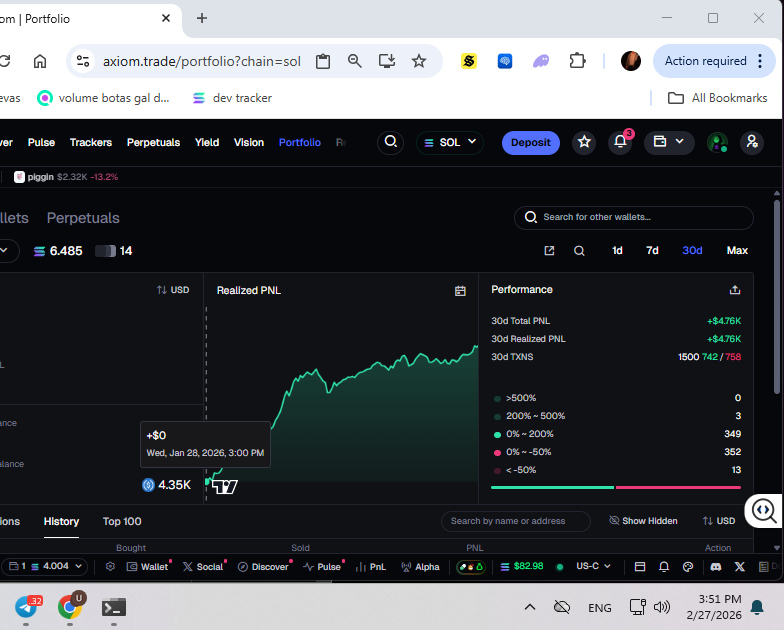Select the 1d timeframe
This screenshot has height=630, width=784.
(617, 250)
